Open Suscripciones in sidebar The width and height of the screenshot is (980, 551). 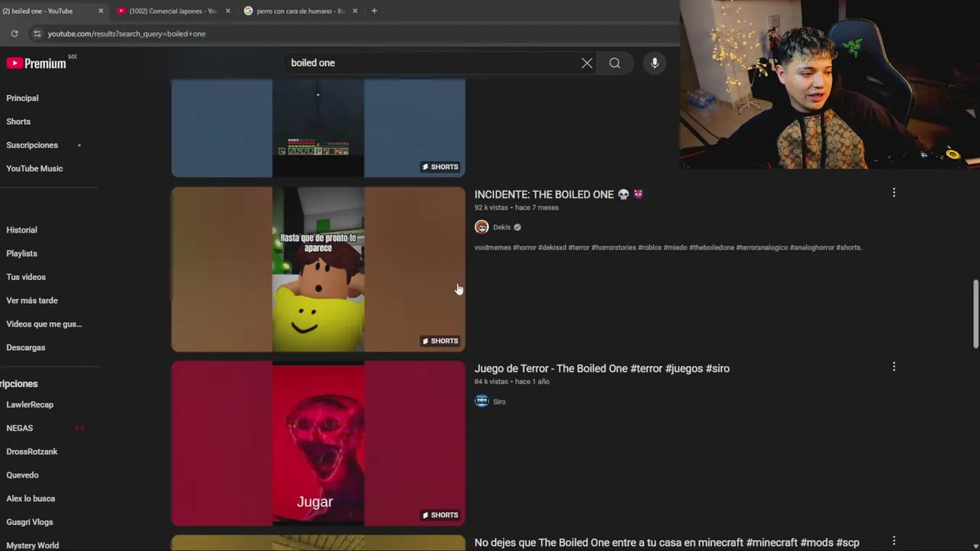point(32,145)
